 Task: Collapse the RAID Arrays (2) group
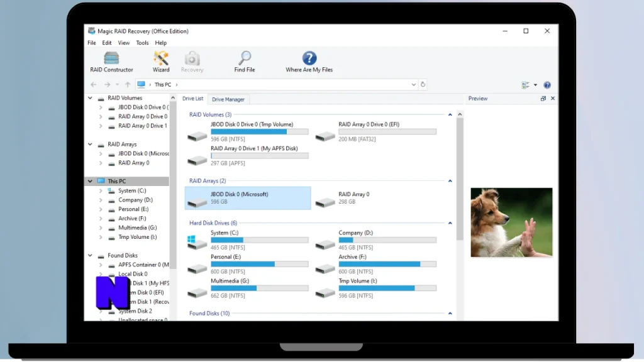coord(450,181)
